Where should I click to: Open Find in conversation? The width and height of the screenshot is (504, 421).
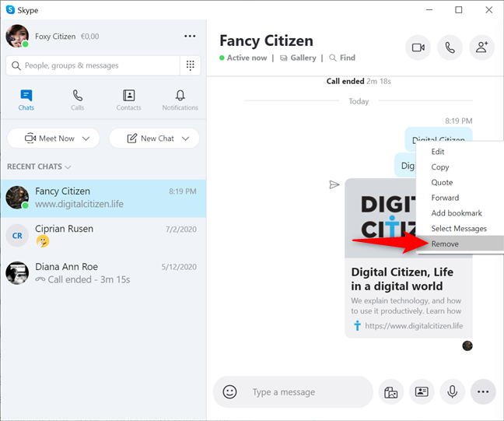pyautogui.click(x=342, y=58)
